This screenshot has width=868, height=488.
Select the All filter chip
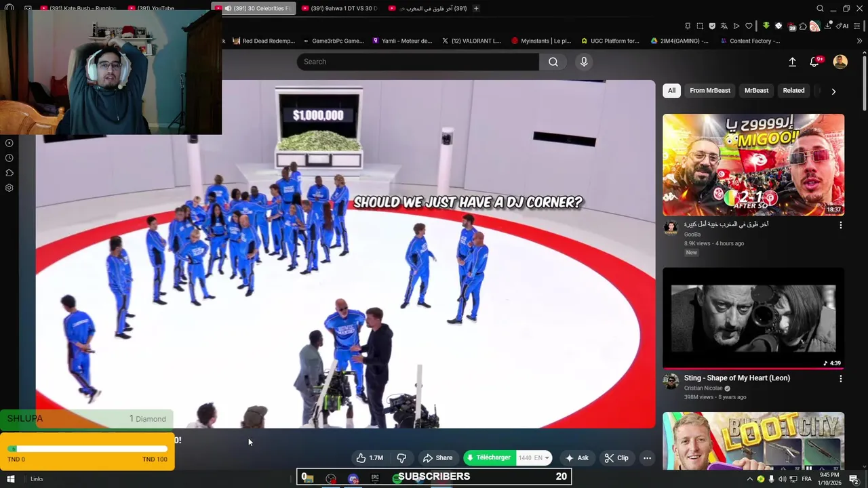click(671, 90)
